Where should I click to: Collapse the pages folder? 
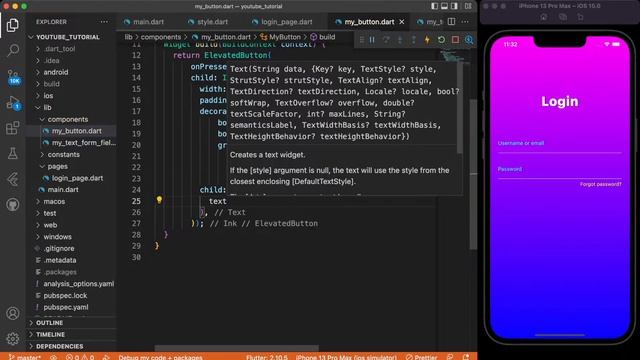coord(58,167)
